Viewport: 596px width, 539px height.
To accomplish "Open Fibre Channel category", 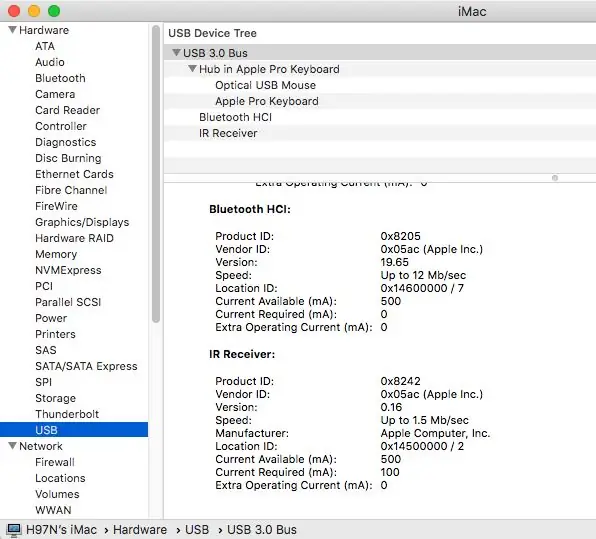I will tap(71, 190).
